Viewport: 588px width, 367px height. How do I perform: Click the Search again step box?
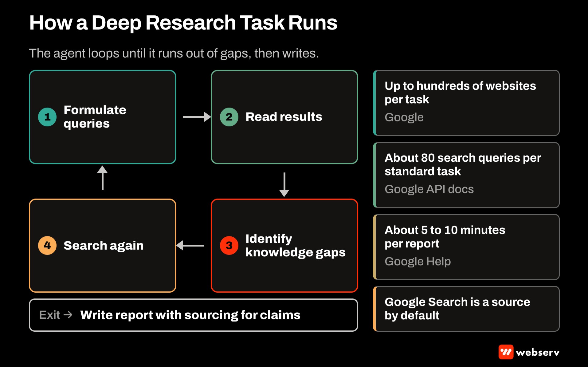(x=103, y=245)
